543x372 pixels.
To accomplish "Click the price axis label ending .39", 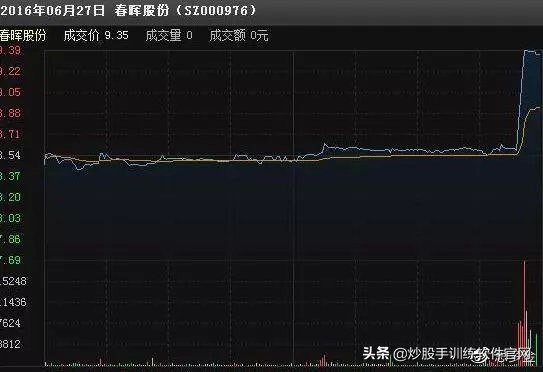I will pos(10,51).
